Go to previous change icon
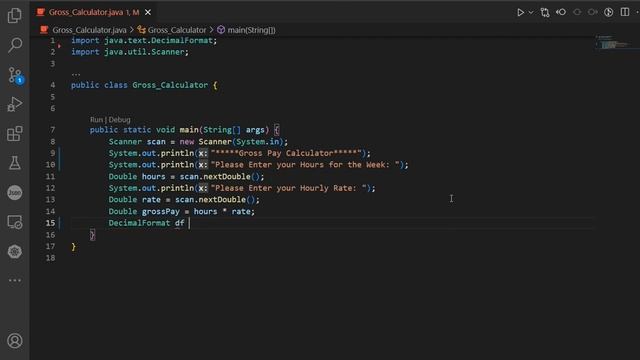 (561, 12)
